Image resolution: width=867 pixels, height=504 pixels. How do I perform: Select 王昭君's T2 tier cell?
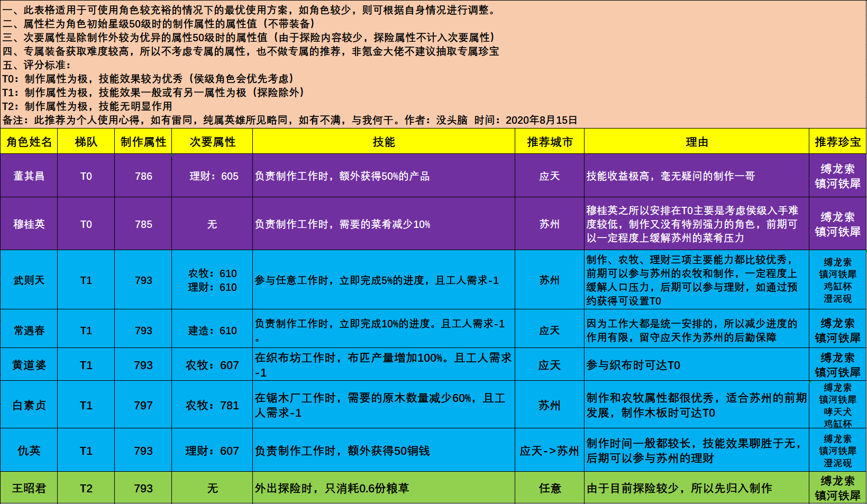point(85,488)
